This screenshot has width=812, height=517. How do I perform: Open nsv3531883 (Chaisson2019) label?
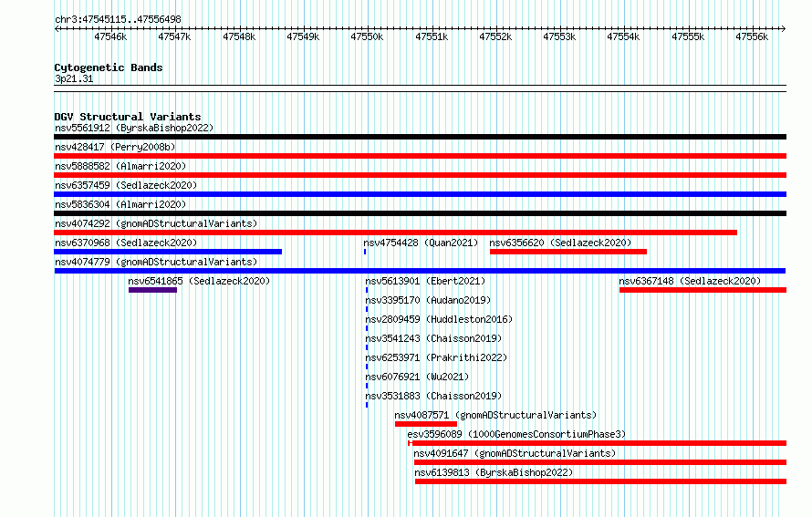[433, 396]
